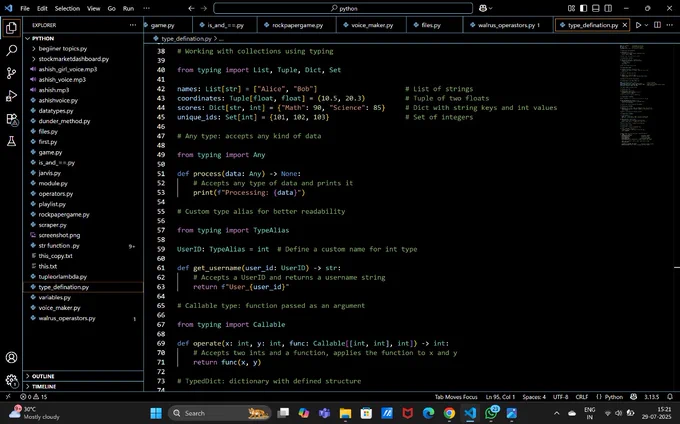The height and width of the screenshot is (424, 680).
Task: Click the UTF-8 encoding selector
Action: [x=560, y=397]
